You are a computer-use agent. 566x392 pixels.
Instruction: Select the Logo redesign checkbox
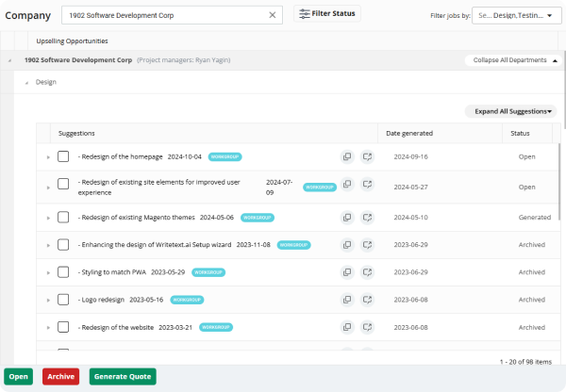pyautogui.click(x=63, y=300)
